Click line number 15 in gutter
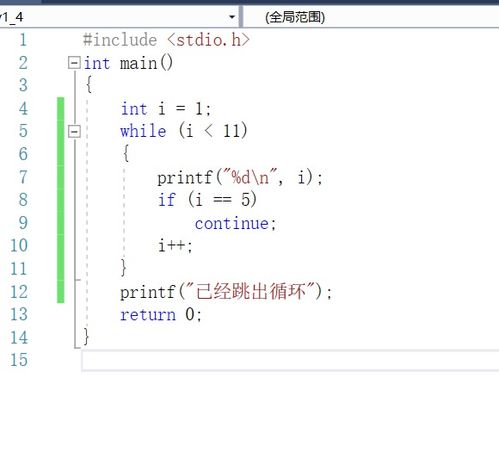This screenshot has height=452, width=499. pyautogui.click(x=19, y=360)
